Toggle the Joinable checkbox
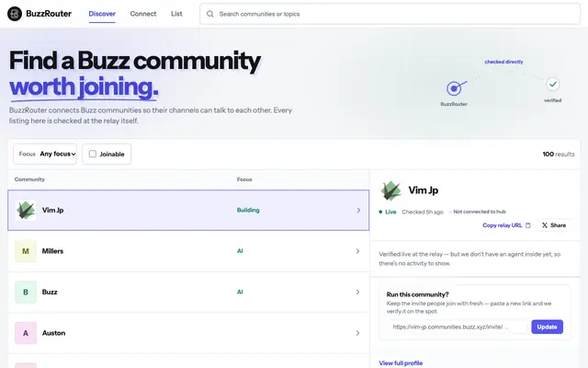This screenshot has height=368, width=588. click(x=93, y=154)
